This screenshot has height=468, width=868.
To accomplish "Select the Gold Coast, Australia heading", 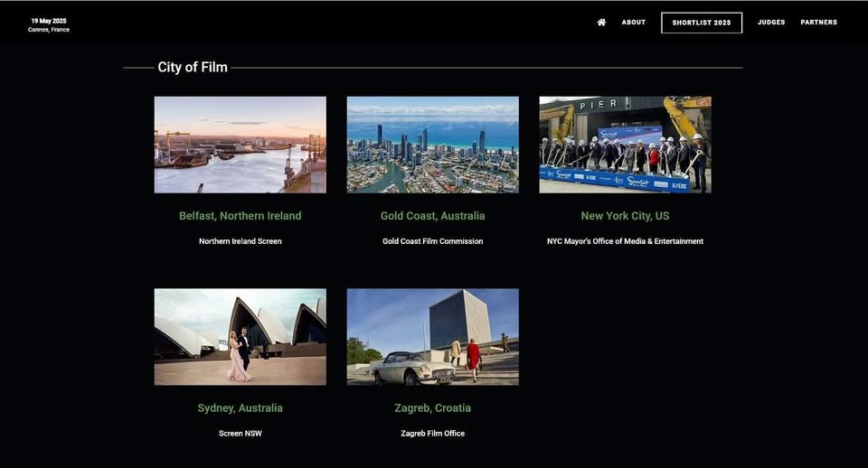I will tap(432, 216).
